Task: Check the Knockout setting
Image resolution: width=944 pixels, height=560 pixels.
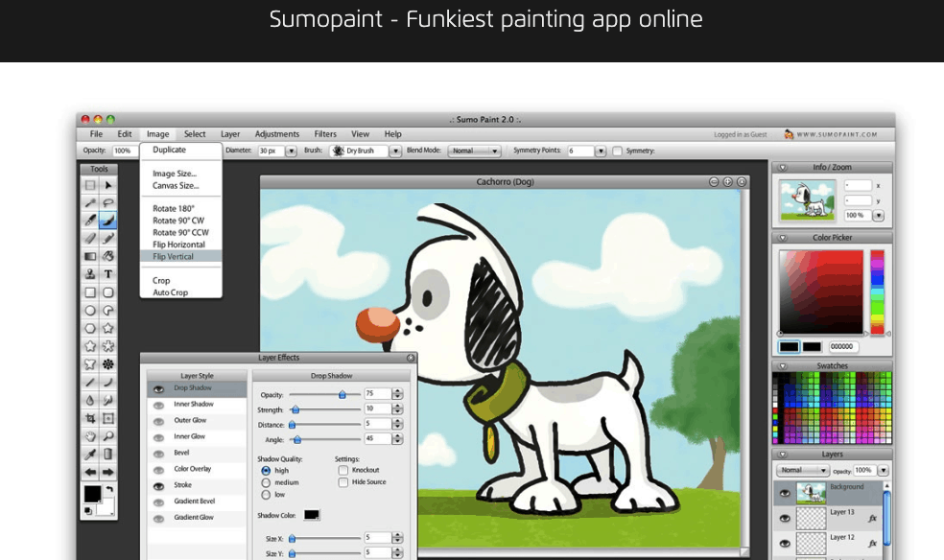Action: click(343, 470)
